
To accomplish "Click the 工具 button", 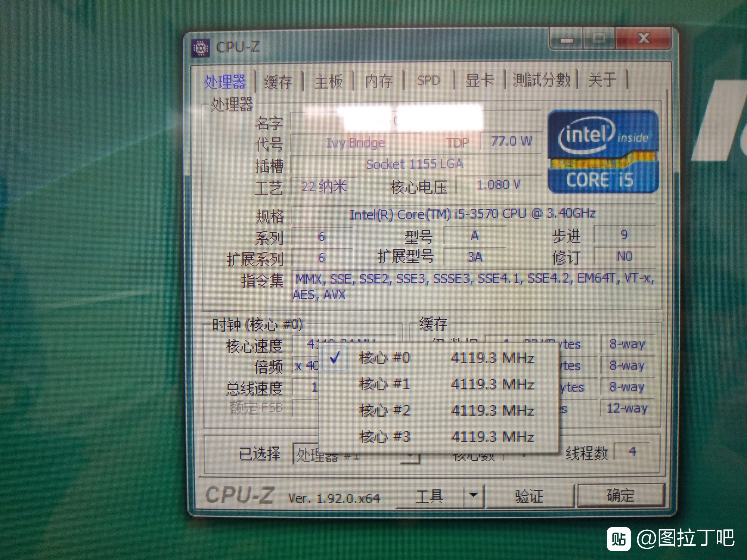I will click(430, 497).
